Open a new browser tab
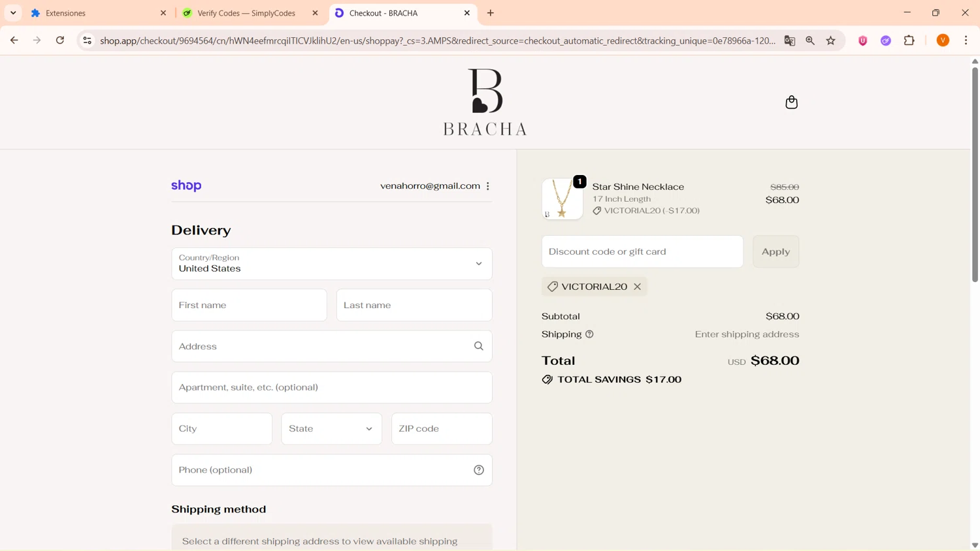Viewport: 980px width, 551px height. [x=491, y=13]
